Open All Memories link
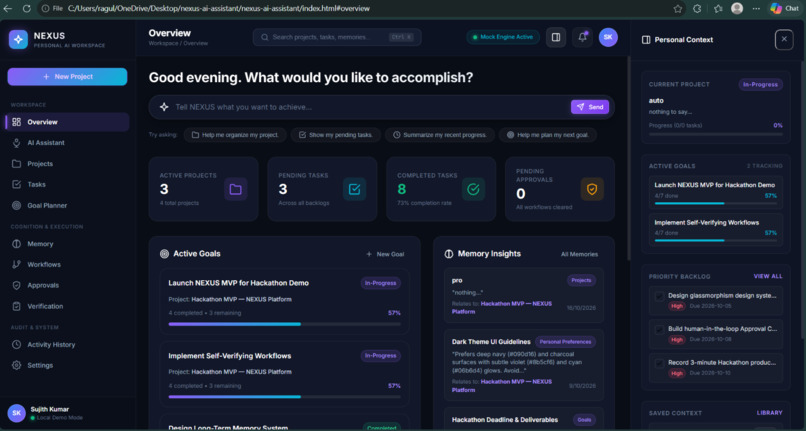806x431 pixels. click(579, 254)
